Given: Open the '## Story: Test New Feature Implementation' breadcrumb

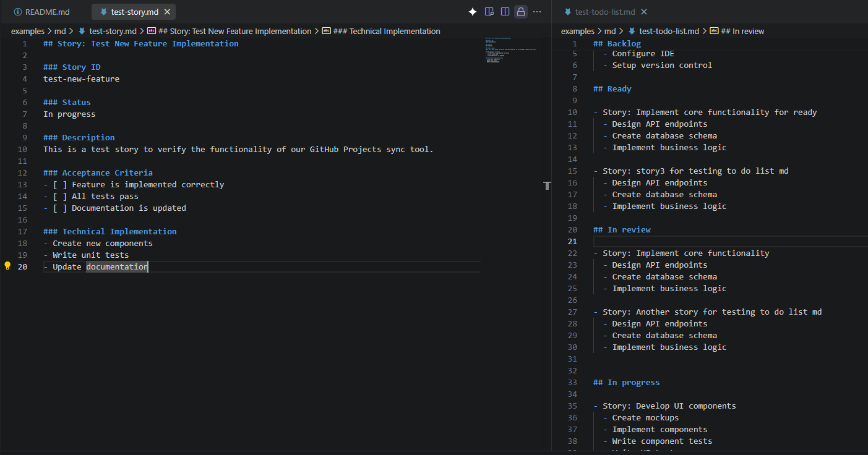Looking at the screenshot, I should pyautogui.click(x=235, y=31).
